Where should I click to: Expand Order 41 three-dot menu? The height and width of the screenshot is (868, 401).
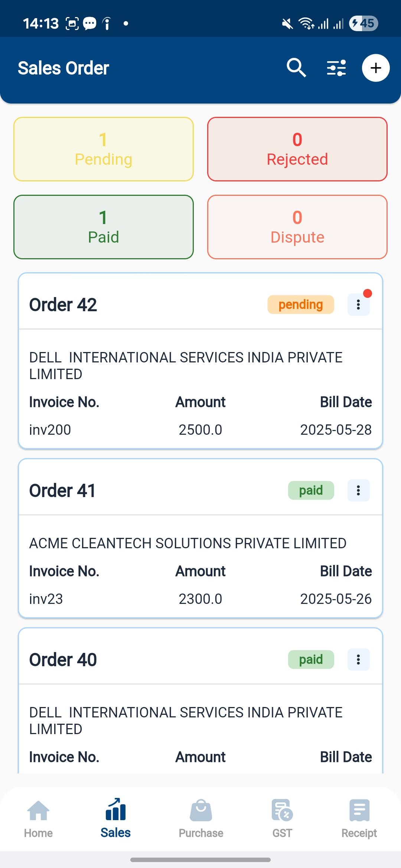pos(358,490)
